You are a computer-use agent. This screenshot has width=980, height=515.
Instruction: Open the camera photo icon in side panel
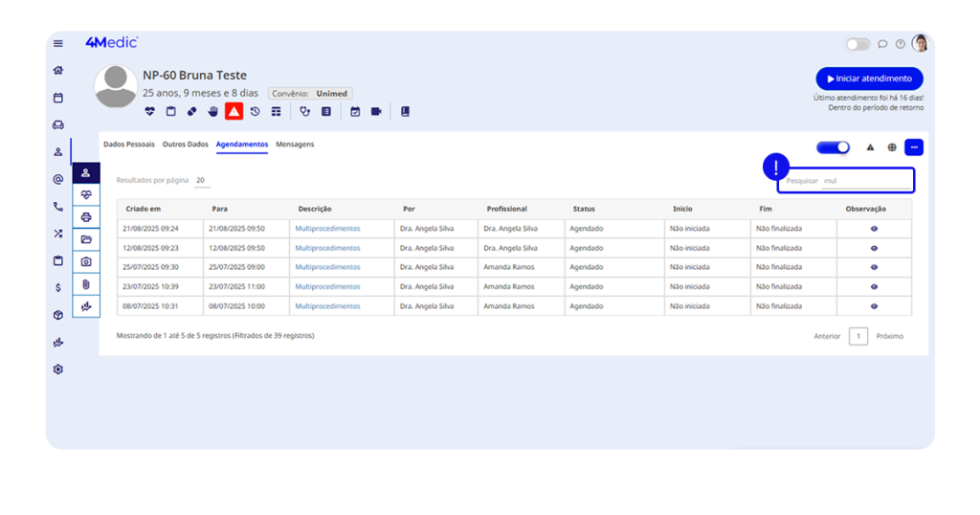[86, 261]
